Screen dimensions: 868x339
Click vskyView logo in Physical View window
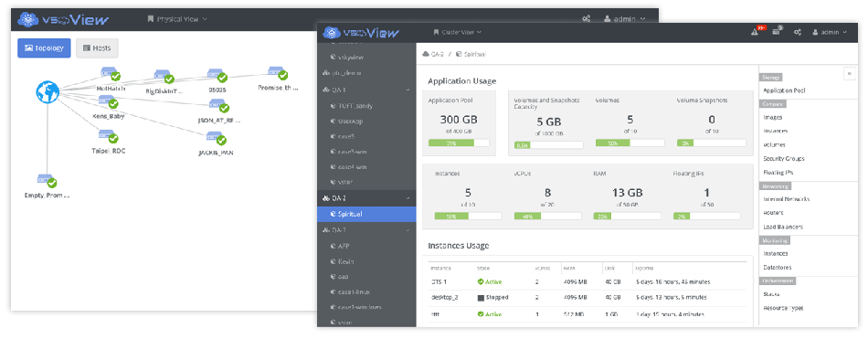pyautogui.click(x=64, y=19)
